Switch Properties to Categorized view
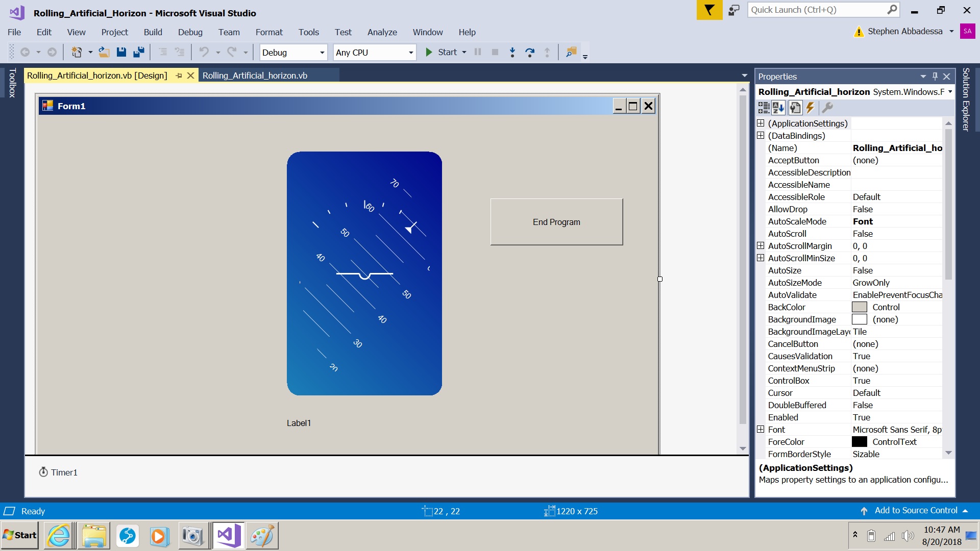This screenshot has width=980, height=551. 764,108
